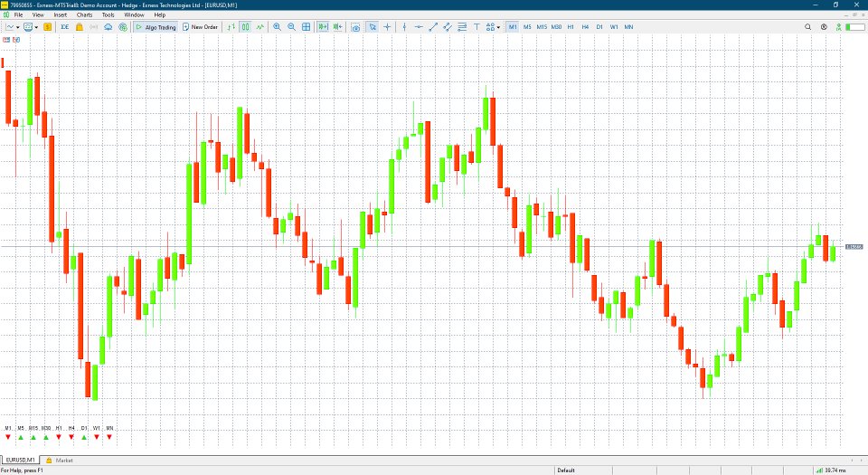Image resolution: width=868 pixels, height=475 pixels.
Task: Zoom out on the chart
Action: pos(291,26)
